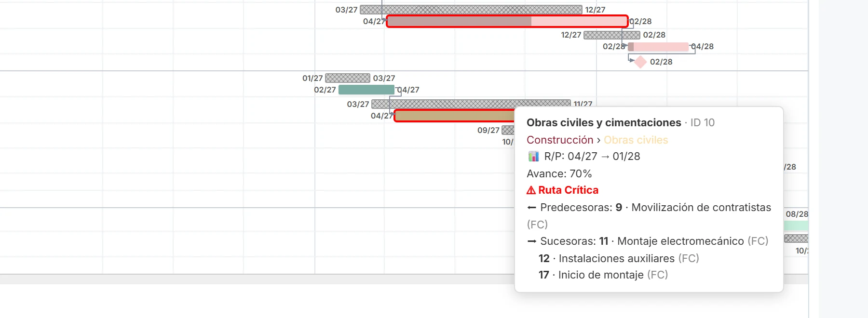Click the bar chart icon beside R/P dates
This screenshot has width=868, height=318.
[x=533, y=156]
